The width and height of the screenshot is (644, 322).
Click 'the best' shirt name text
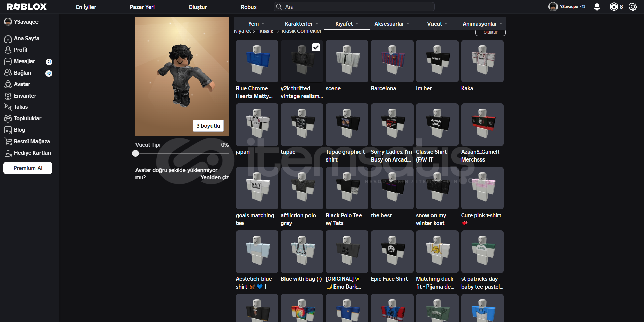pos(381,215)
